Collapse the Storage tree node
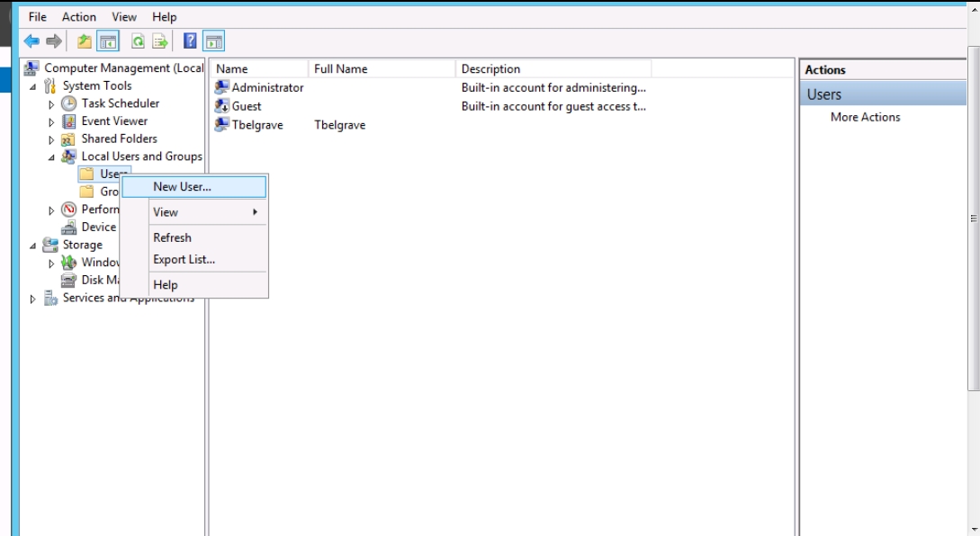 (32, 246)
